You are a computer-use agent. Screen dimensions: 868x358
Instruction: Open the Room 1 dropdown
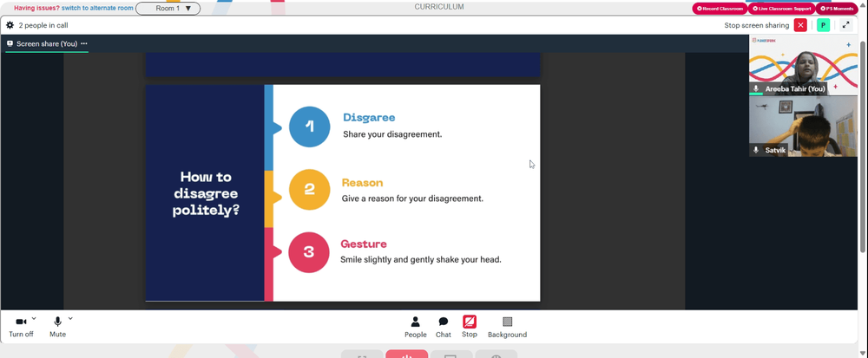(x=168, y=9)
